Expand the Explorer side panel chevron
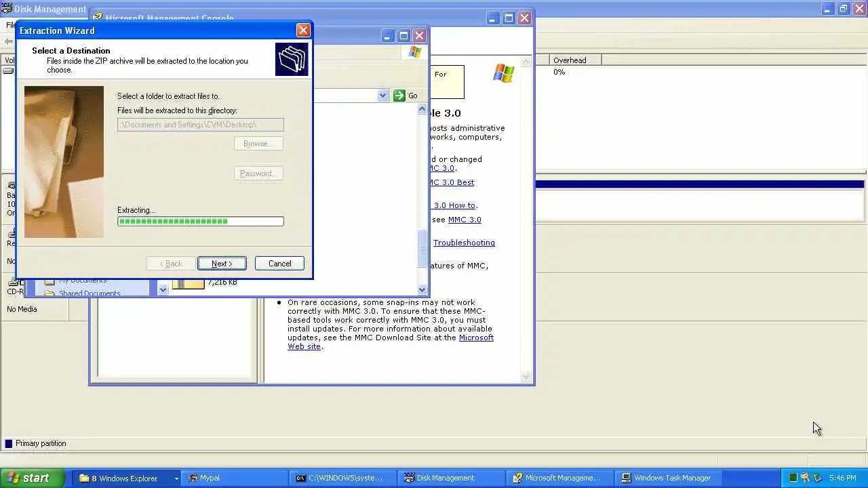Image resolution: width=868 pixels, height=488 pixels. tap(163, 289)
